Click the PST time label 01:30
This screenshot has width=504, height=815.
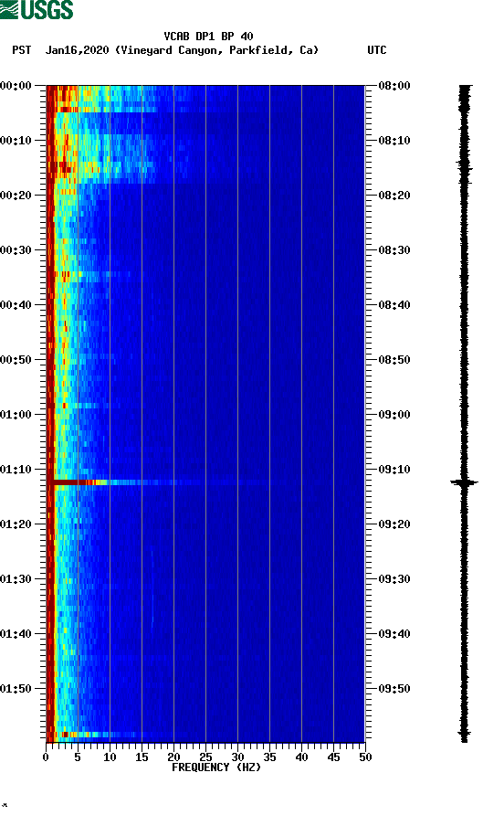pyautogui.click(x=16, y=579)
